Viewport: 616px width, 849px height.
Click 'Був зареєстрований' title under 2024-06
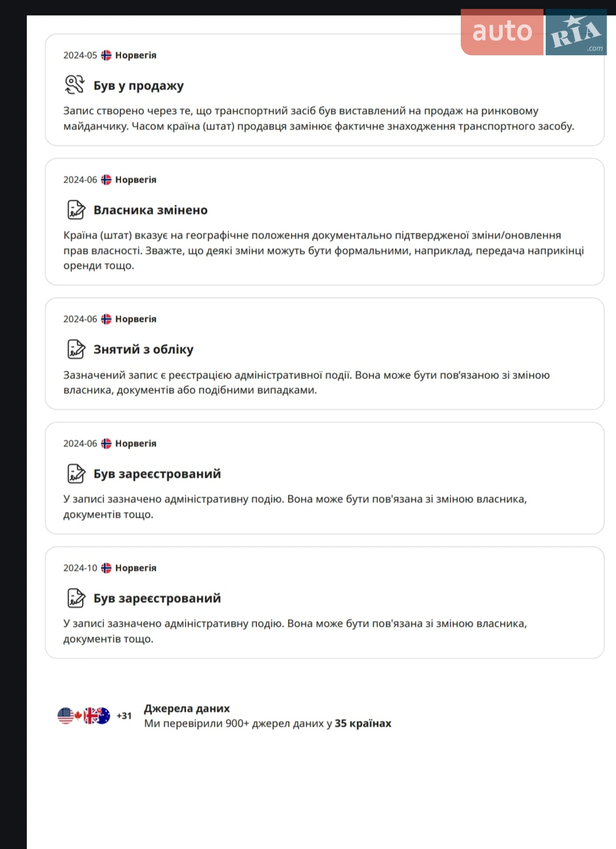click(157, 474)
